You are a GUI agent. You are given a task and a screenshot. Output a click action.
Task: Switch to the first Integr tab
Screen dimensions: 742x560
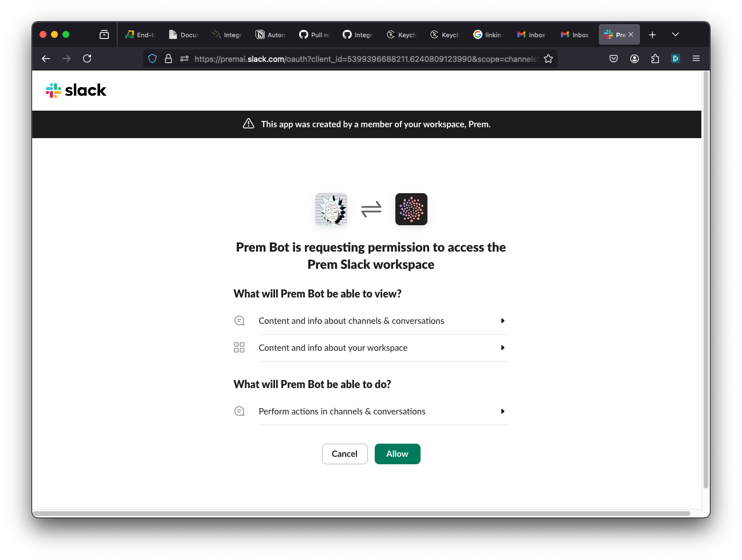[x=228, y=34]
